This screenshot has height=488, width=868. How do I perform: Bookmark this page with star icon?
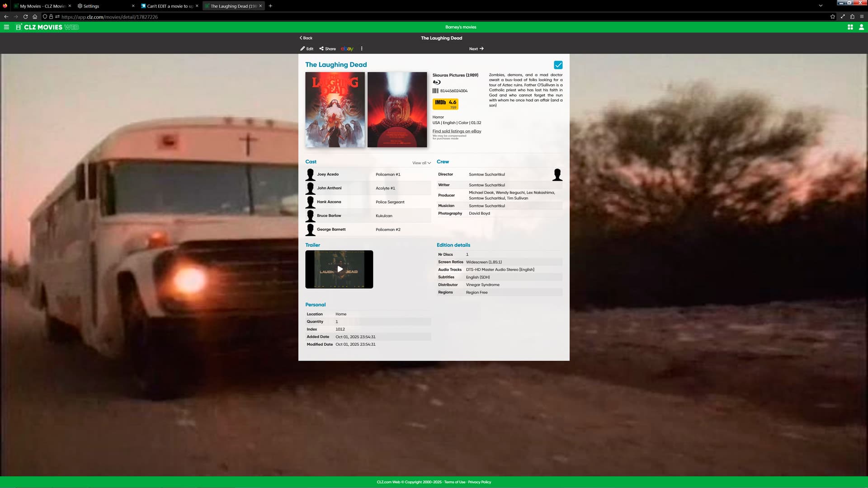(833, 17)
